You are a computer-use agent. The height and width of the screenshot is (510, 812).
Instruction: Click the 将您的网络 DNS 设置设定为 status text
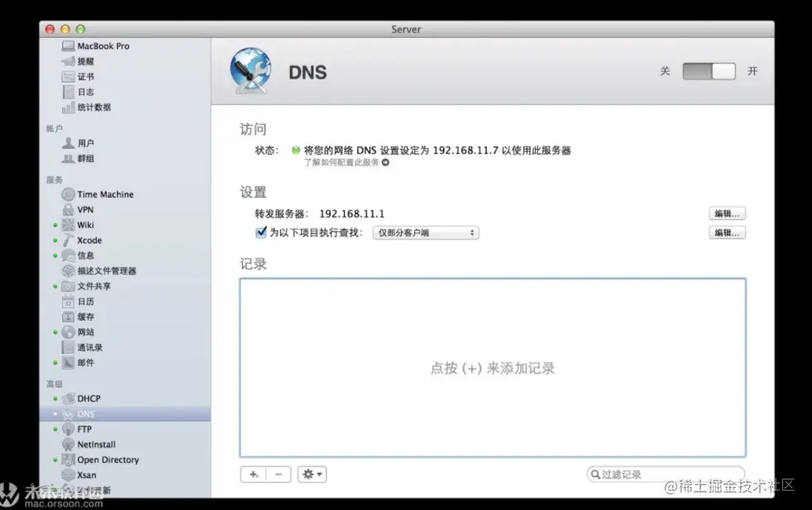[x=437, y=150]
